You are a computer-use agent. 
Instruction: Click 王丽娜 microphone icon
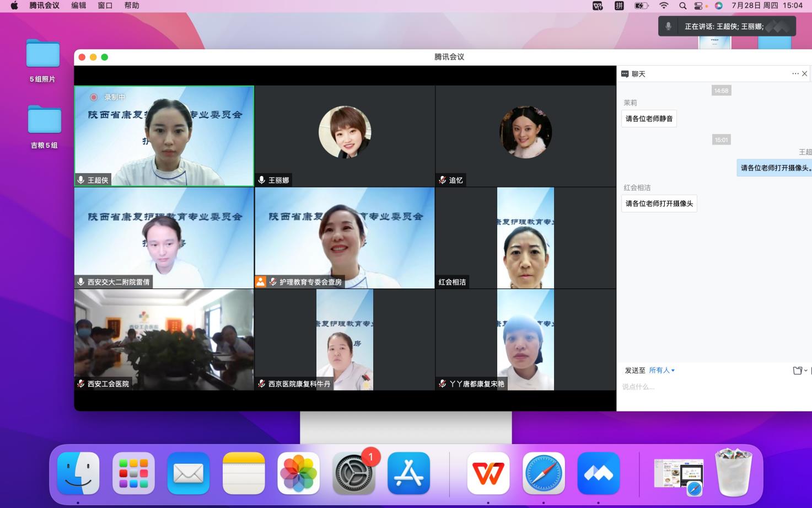point(262,180)
